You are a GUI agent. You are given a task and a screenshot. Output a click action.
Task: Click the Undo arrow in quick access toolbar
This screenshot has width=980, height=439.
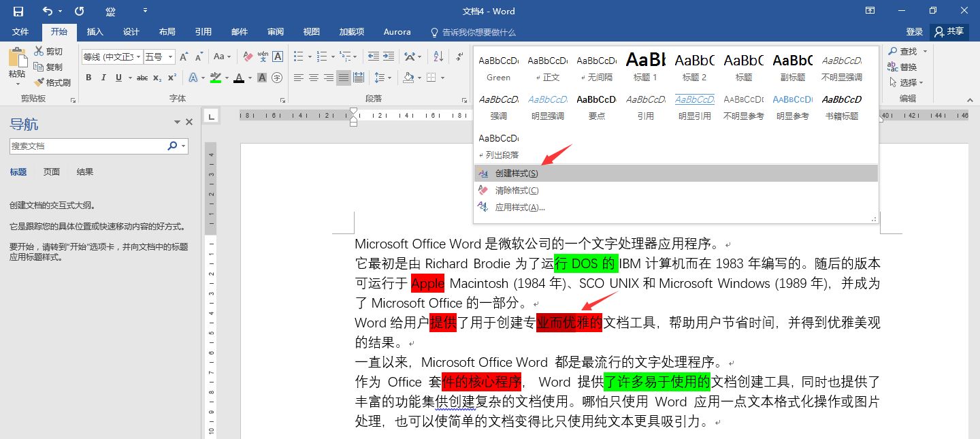(48, 11)
